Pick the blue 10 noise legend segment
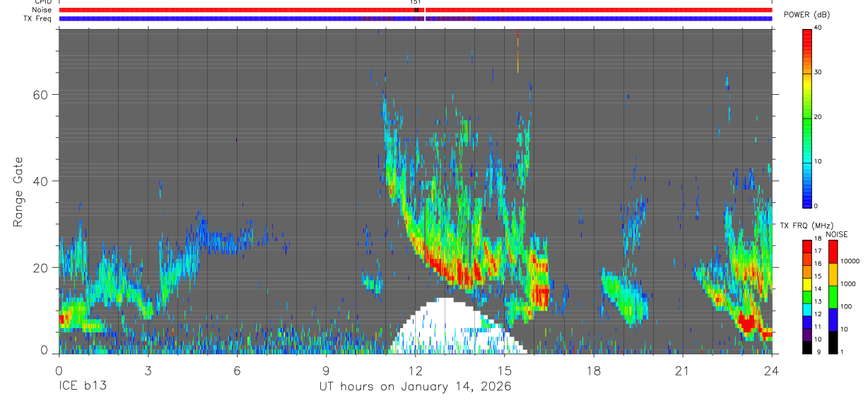This screenshot has height=401, width=868. 833,320
